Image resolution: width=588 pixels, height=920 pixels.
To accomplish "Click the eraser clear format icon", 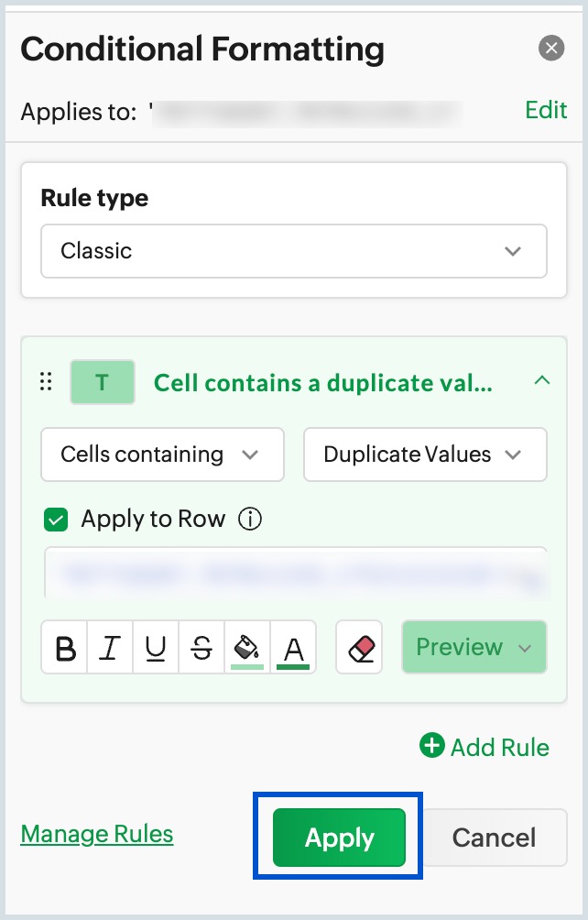I will coord(359,648).
